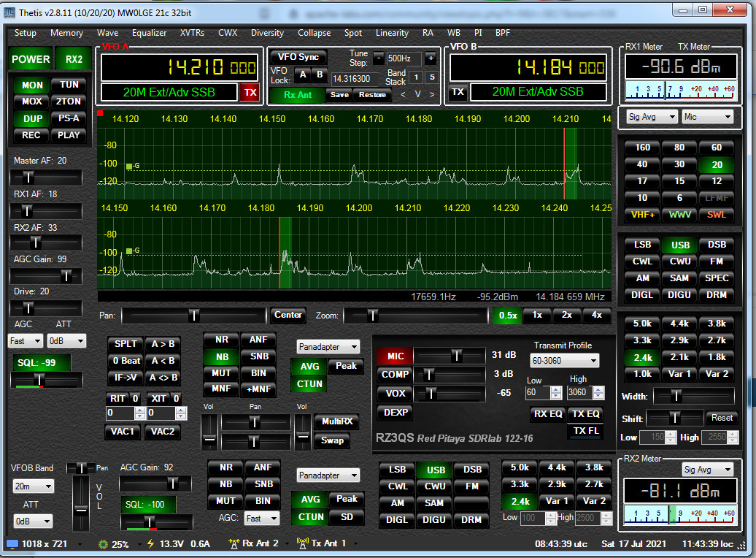This screenshot has width=756, height=558.
Task: Adjust the Master AF slider
Action: pyautogui.click(x=46, y=177)
